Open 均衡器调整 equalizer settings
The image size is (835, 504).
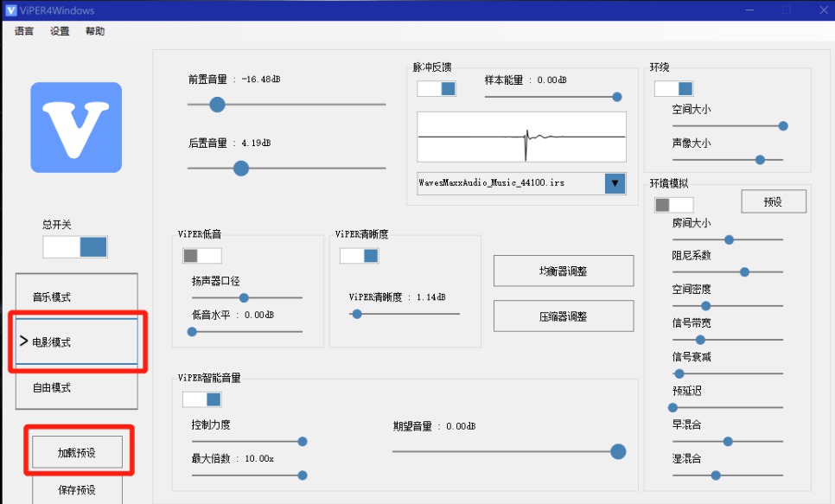tap(564, 271)
